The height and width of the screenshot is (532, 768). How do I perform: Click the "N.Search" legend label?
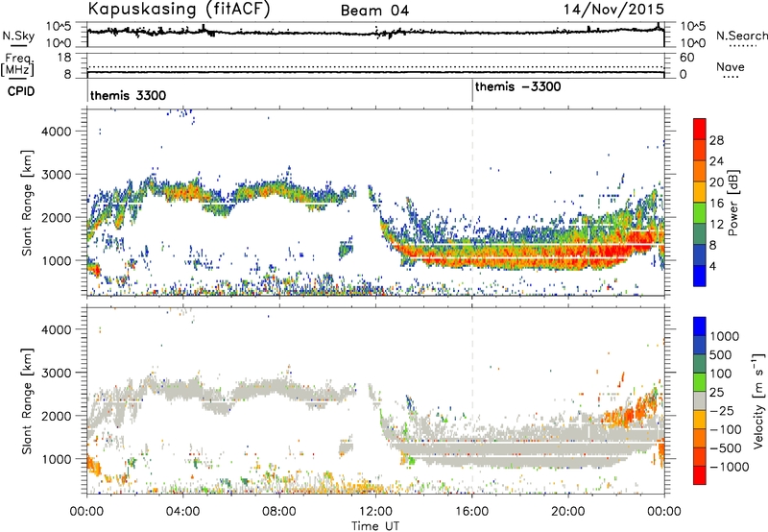(x=741, y=36)
